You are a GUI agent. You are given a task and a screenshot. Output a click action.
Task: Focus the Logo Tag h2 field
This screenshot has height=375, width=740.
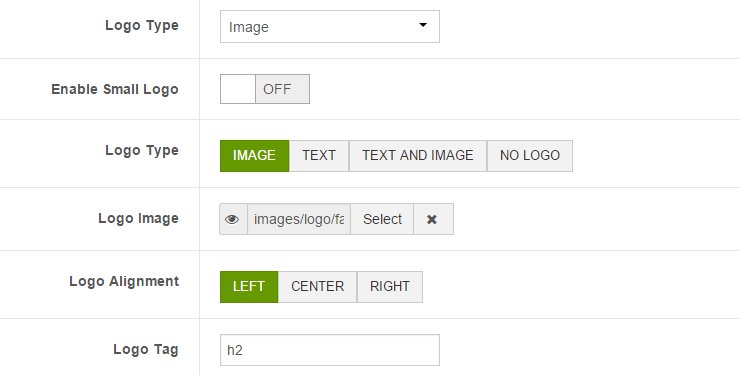click(x=329, y=350)
